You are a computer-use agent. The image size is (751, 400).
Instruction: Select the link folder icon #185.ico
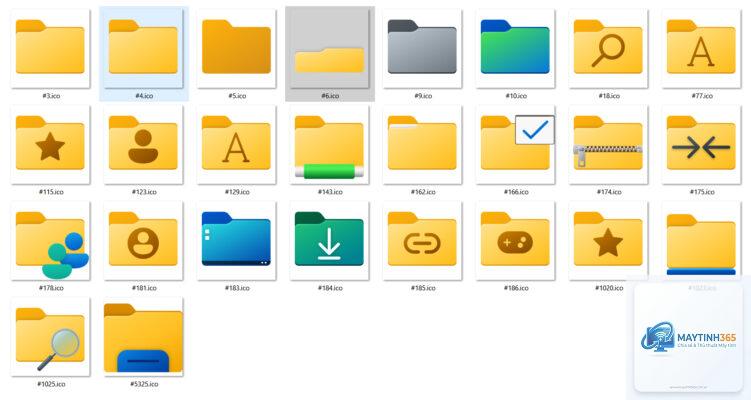(422, 240)
